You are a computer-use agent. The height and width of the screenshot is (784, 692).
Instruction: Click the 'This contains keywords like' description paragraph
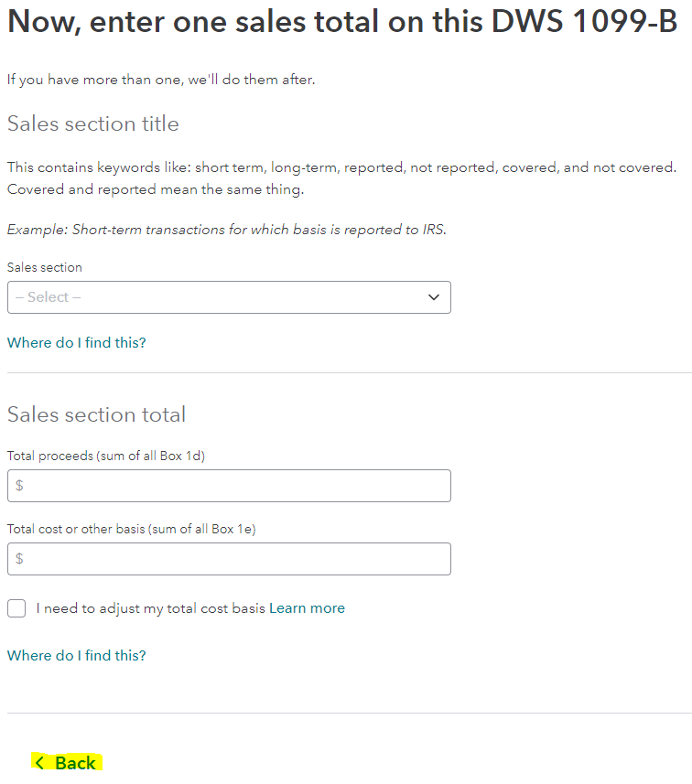341,178
